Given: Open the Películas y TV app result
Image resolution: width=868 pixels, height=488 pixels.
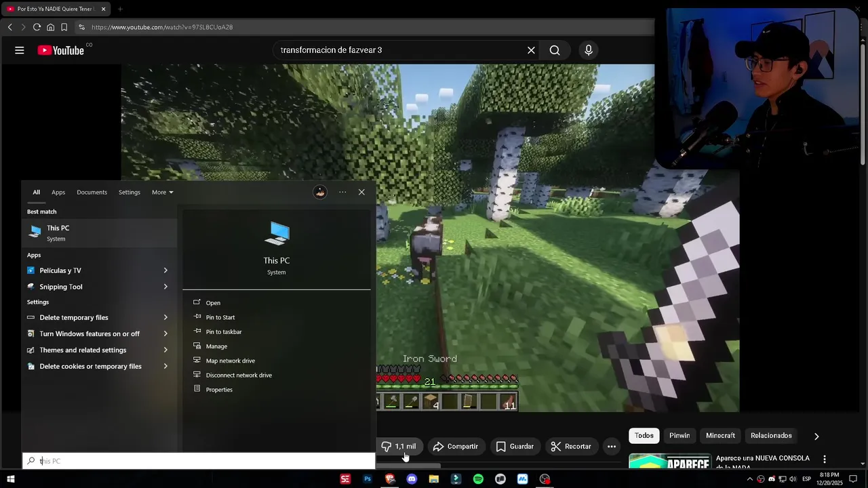Looking at the screenshot, I should (x=88, y=270).
